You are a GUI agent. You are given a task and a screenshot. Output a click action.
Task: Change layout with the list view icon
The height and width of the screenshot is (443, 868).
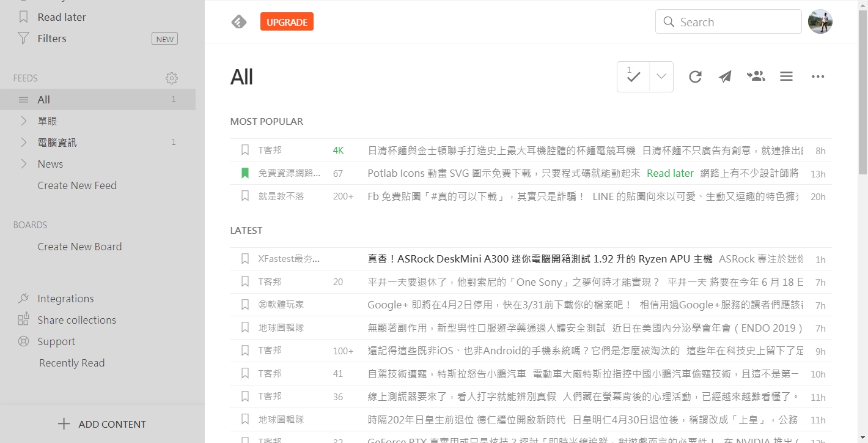point(786,76)
